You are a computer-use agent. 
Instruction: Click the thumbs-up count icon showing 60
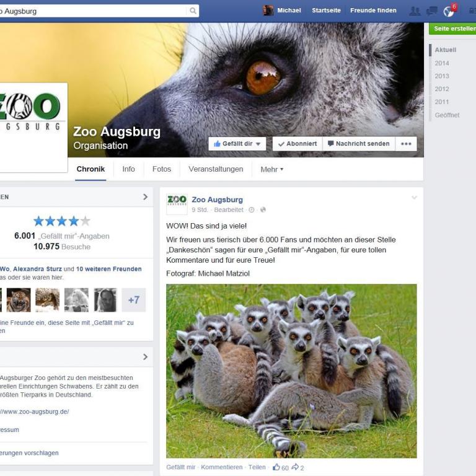point(276,467)
